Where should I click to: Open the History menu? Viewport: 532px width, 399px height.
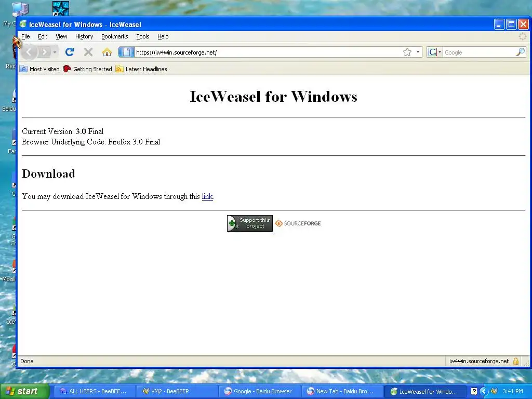(84, 36)
